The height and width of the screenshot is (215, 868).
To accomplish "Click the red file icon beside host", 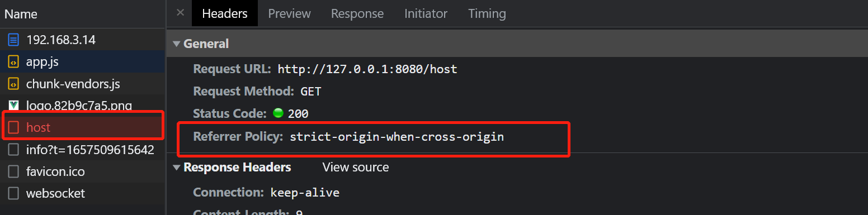I will [14, 128].
